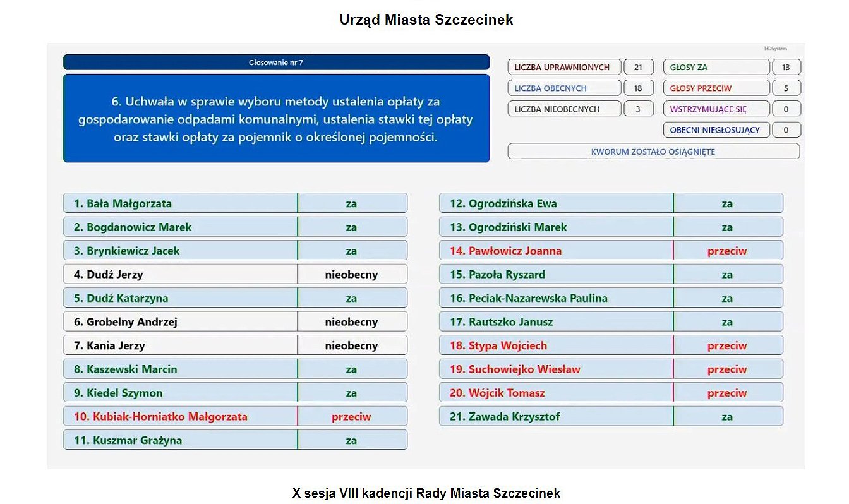Image resolution: width=849 pixels, height=504 pixels.
Task: Click przeciw vote for Stypa Wojciech
Action: point(727,345)
